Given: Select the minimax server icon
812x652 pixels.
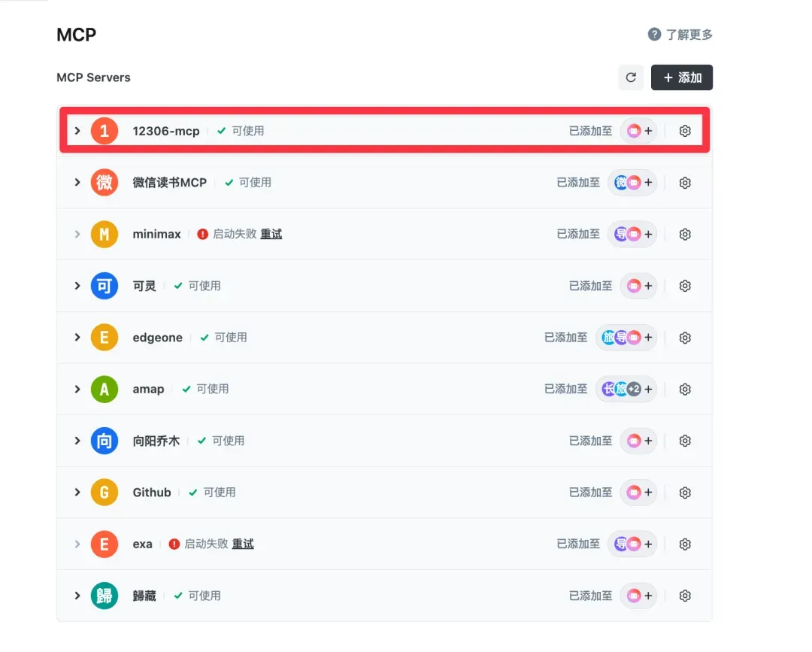Looking at the screenshot, I should pyautogui.click(x=104, y=234).
